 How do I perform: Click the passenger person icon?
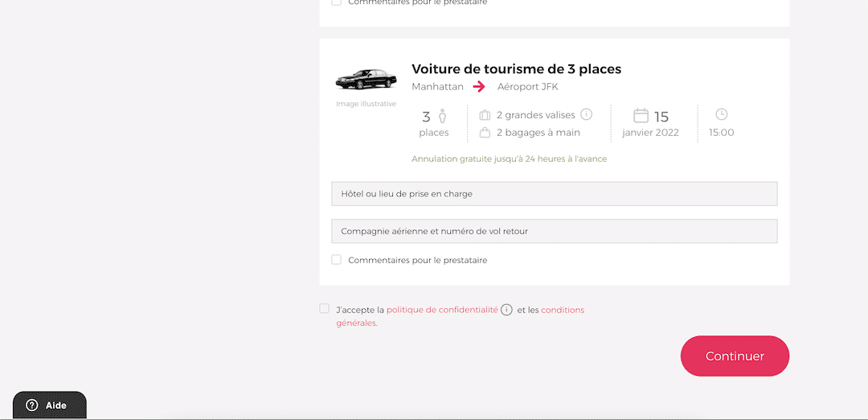pos(442,117)
